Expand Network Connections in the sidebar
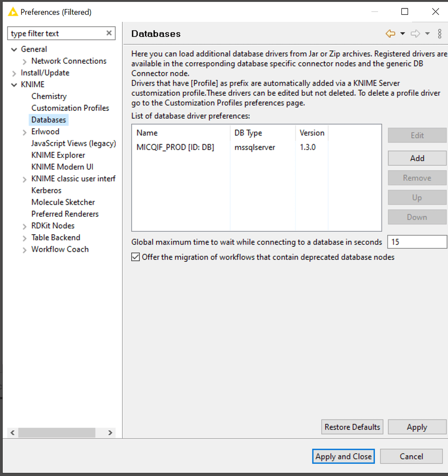Viewport: 448px width, 476px height. 24,61
